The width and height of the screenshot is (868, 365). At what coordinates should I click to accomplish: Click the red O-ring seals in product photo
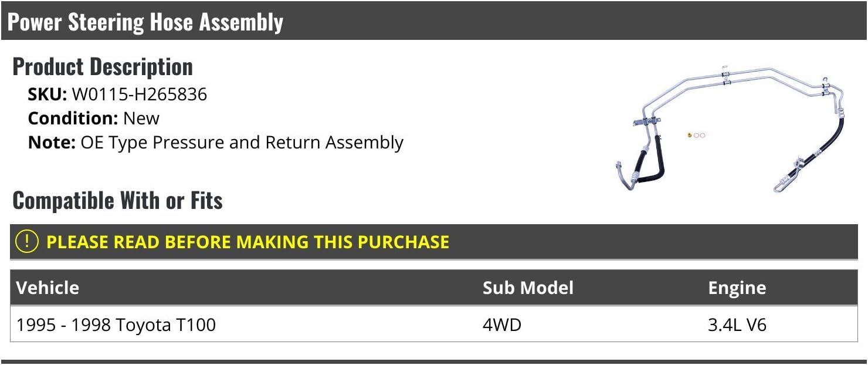coord(700,136)
